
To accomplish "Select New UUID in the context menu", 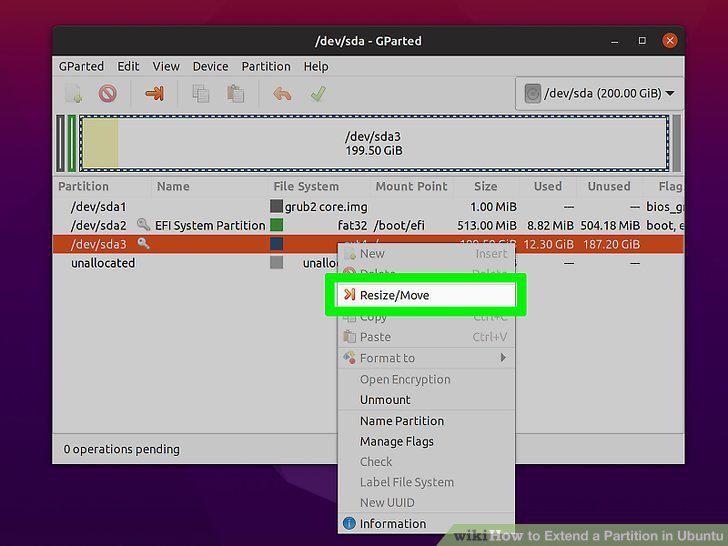I will (x=426, y=502).
